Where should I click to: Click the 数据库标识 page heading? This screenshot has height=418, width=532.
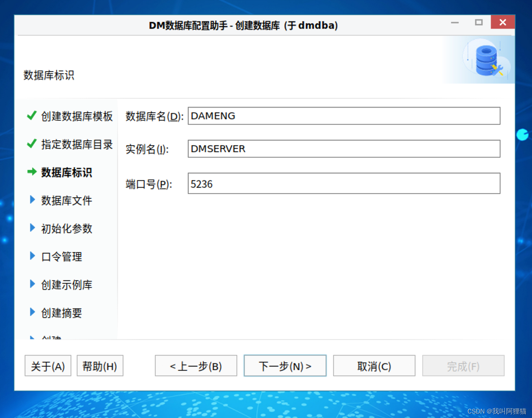[x=49, y=75]
